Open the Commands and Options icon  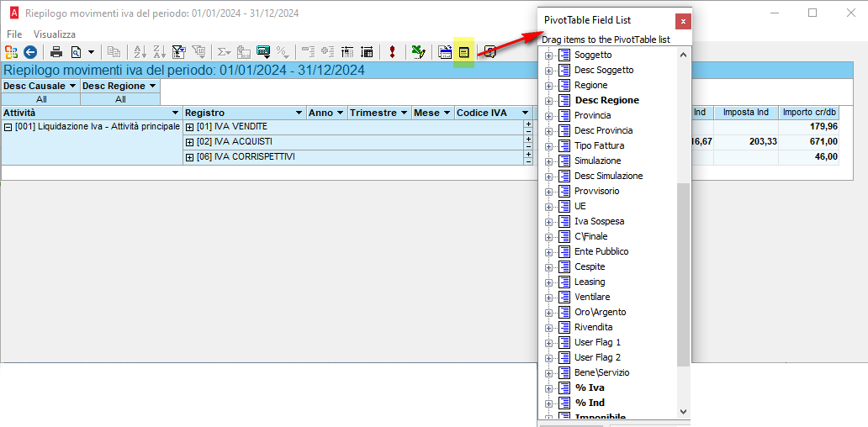[445, 52]
